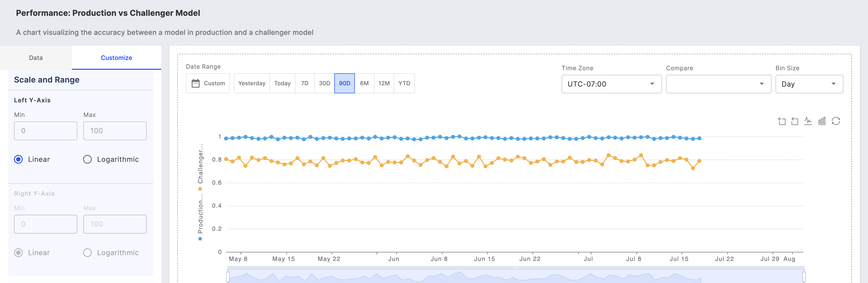Click the '0.6' y-axis label
The image size is (868, 283).
[217, 183]
